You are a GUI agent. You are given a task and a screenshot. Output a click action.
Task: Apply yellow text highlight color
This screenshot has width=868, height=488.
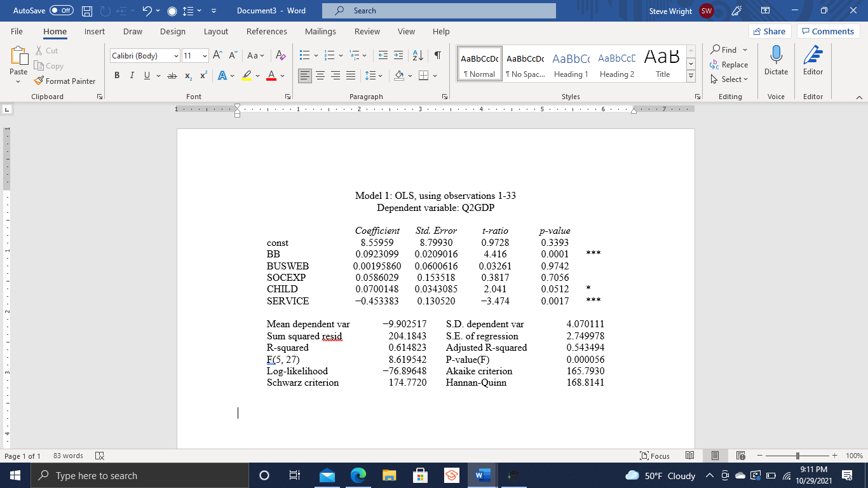point(247,76)
